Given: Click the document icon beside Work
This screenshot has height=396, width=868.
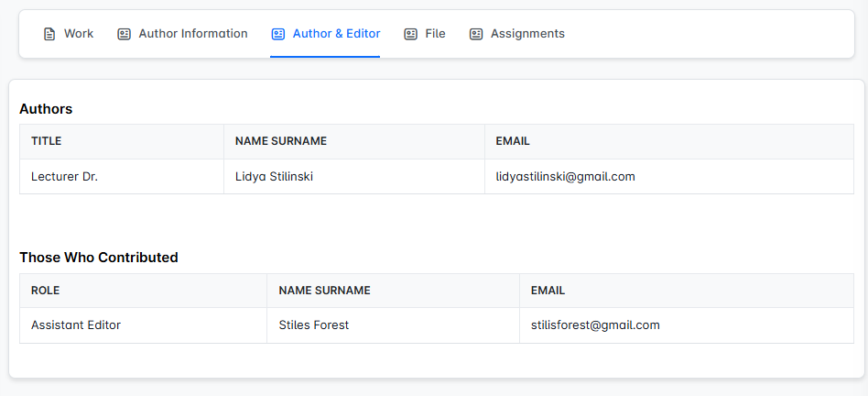Looking at the screenshot, I should (x=49, y=34).
